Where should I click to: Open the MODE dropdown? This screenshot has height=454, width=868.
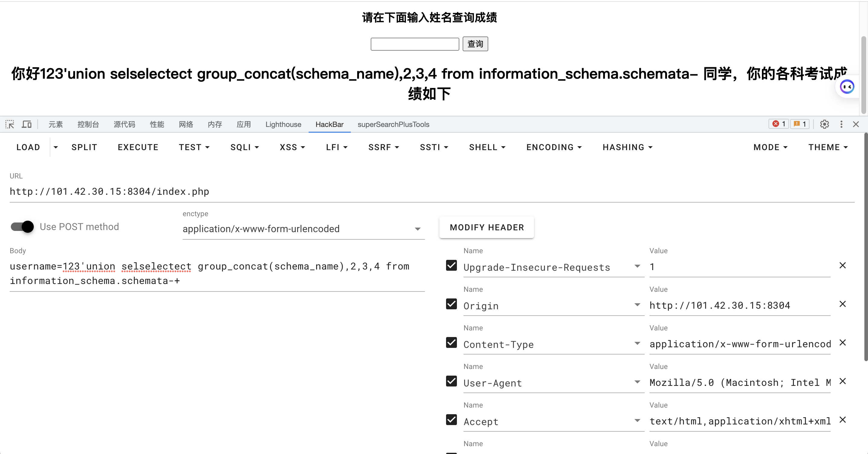click(770, 147)
